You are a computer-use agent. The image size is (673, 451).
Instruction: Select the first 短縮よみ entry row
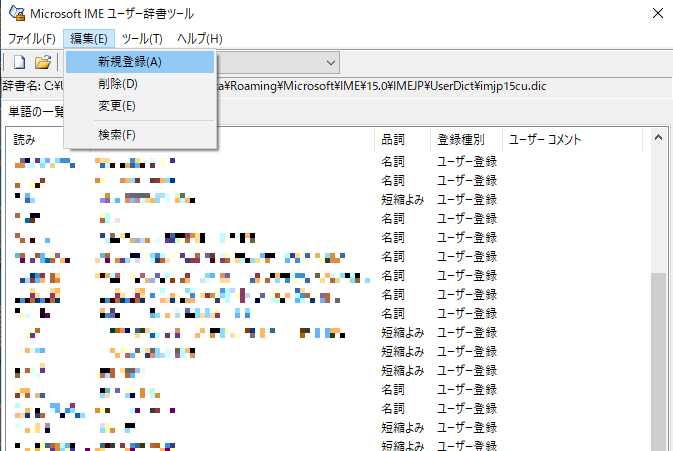(327, 200)
